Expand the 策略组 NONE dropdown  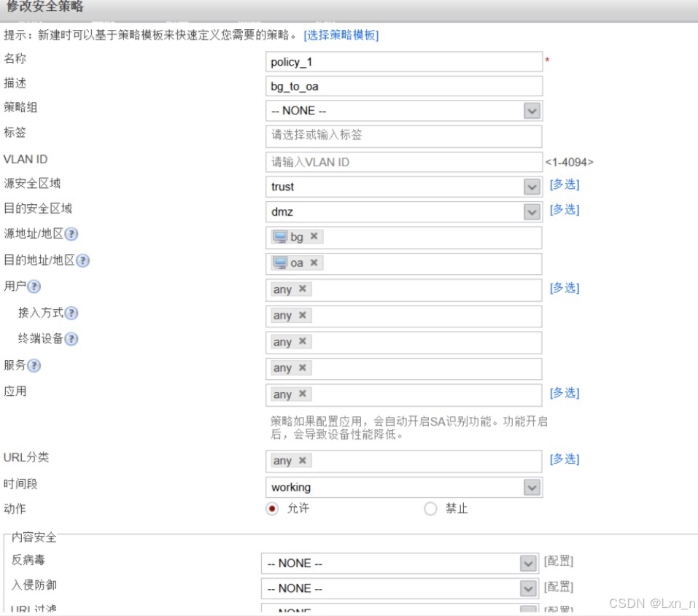click(532, 111)
